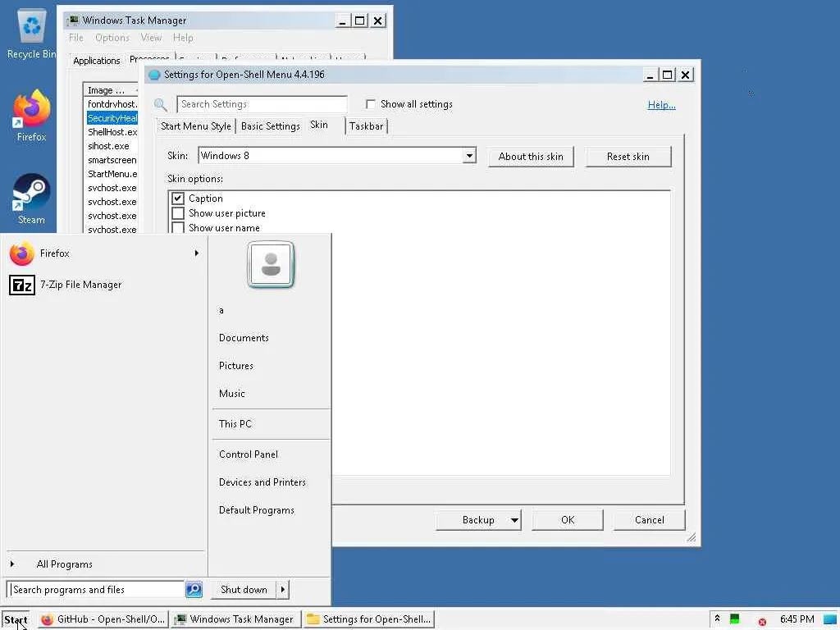840x630 pixels.
Task: Switch to the Taskbar tab
Action: tap(367, 126)
